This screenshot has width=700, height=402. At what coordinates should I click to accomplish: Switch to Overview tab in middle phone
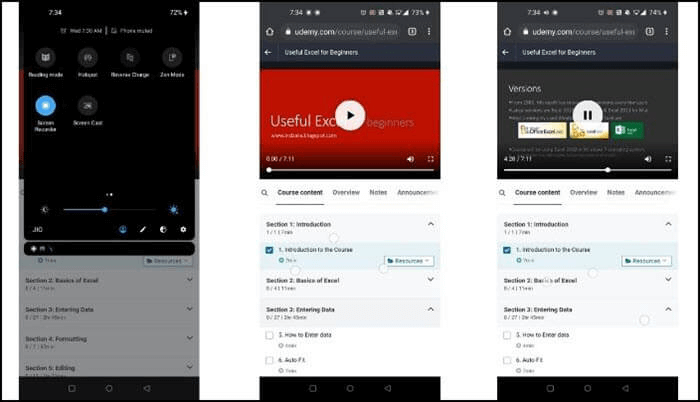pos(346,192)
